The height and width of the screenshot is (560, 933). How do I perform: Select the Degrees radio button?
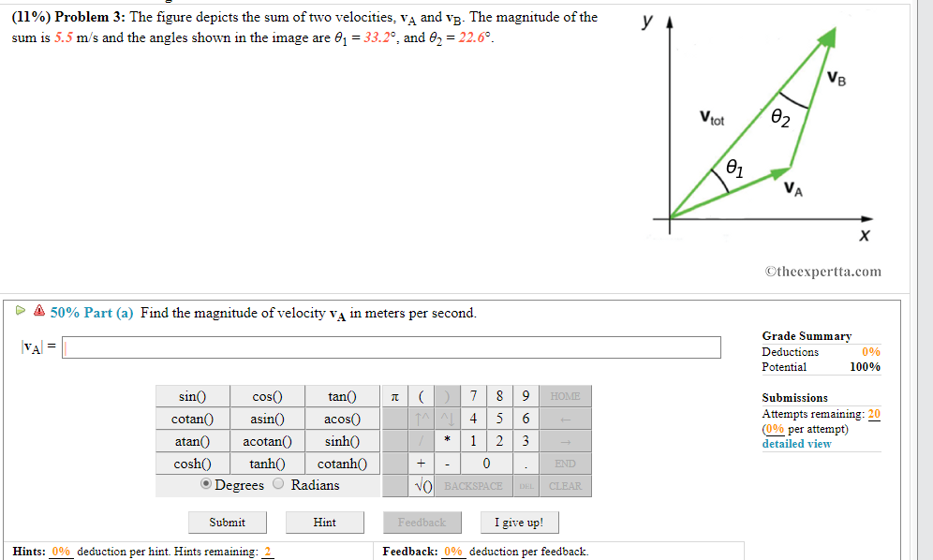click(204, 484)
